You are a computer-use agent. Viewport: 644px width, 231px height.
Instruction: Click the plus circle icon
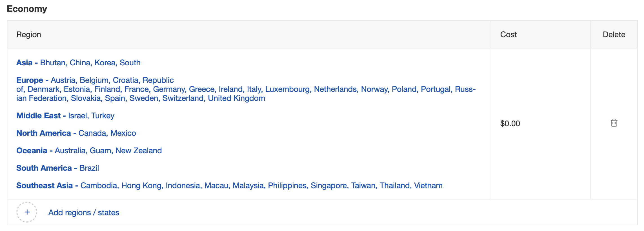27,212
